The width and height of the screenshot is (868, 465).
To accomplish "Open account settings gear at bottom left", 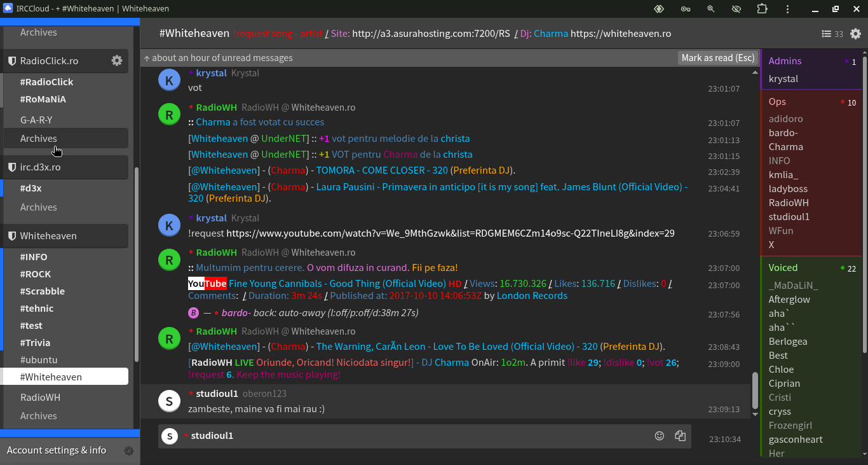I will (129, 451).
